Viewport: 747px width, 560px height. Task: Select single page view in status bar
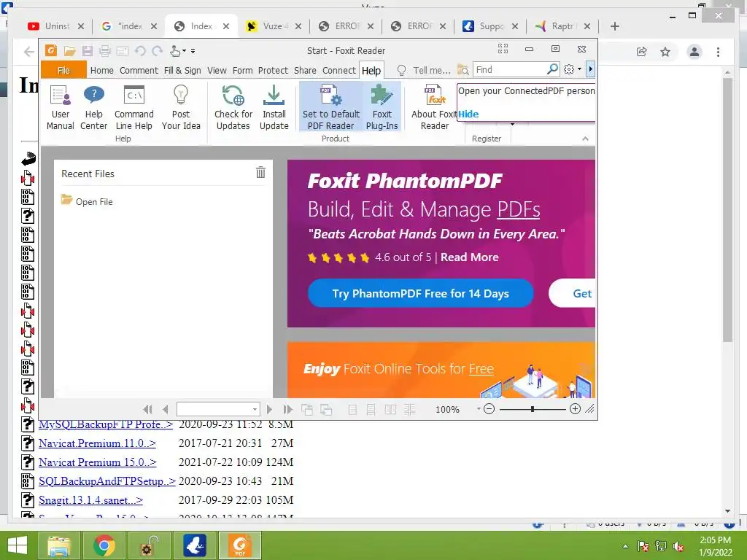tap(352, 410)
